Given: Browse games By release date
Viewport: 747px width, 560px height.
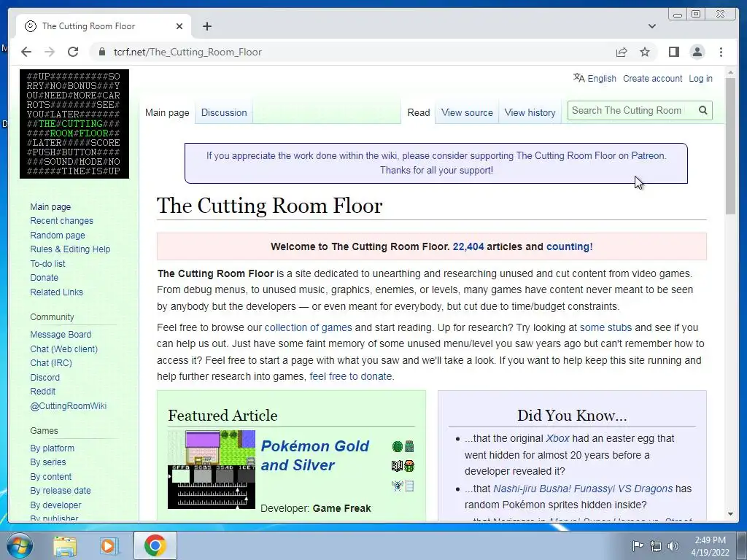Looking at the screenshot, I should [61, 491].
